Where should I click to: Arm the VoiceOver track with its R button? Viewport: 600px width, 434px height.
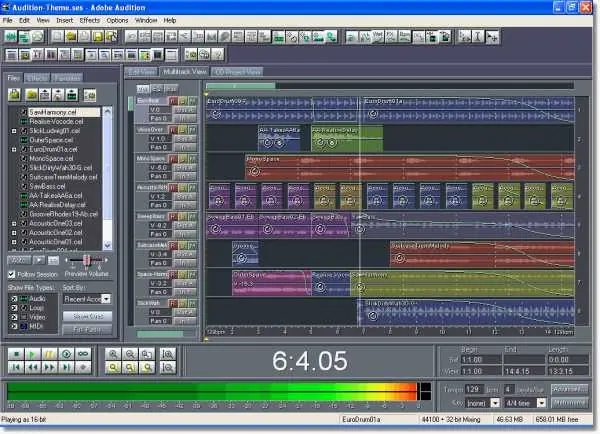coord(173,129)
